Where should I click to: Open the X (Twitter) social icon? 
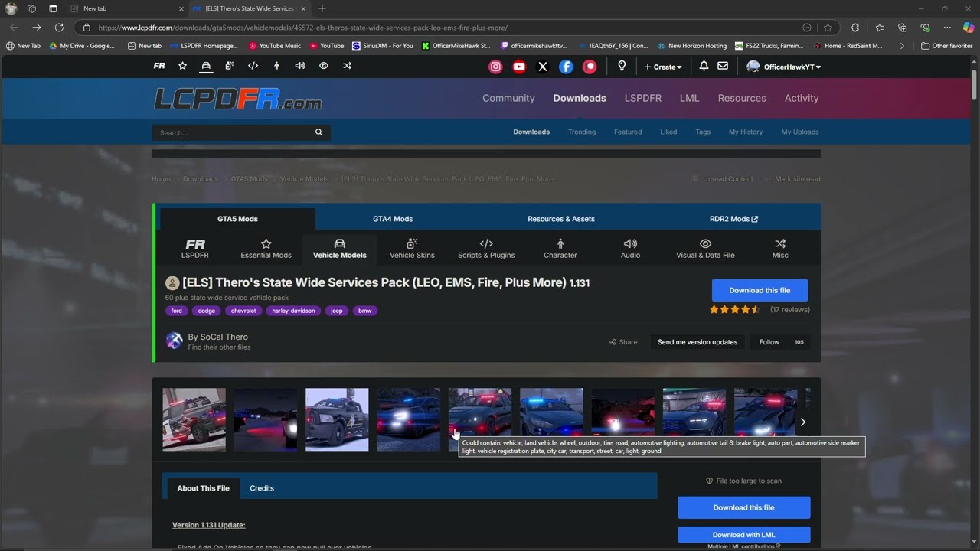pos(543,67)
